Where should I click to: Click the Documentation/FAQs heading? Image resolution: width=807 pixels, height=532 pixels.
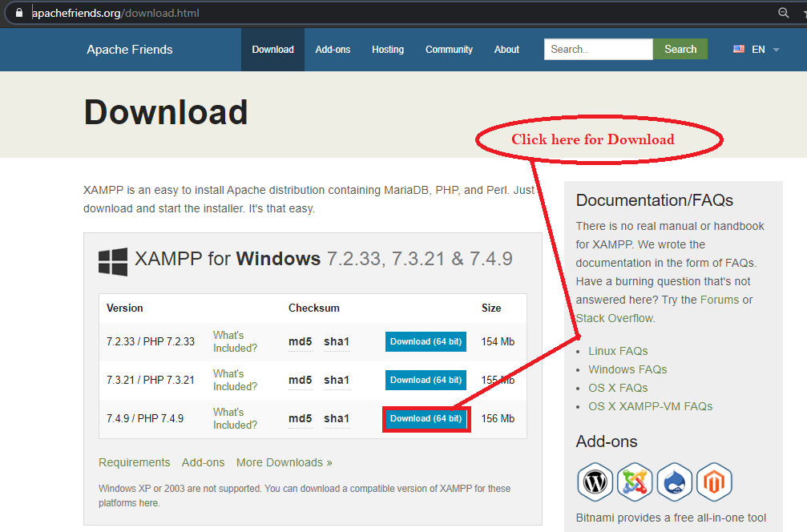point(654,200)
